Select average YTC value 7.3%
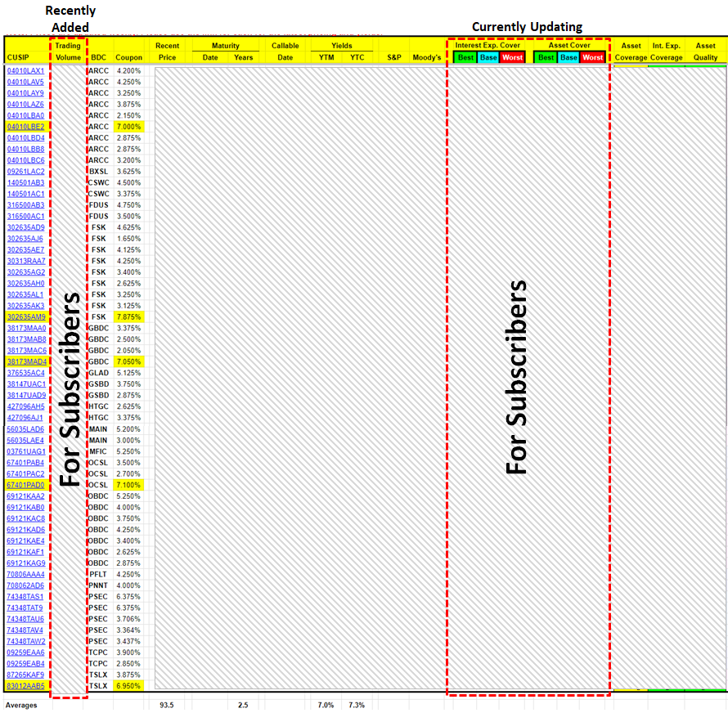This screenshot has height=713, width=728. pyautogui.click(x=357, y=705)
